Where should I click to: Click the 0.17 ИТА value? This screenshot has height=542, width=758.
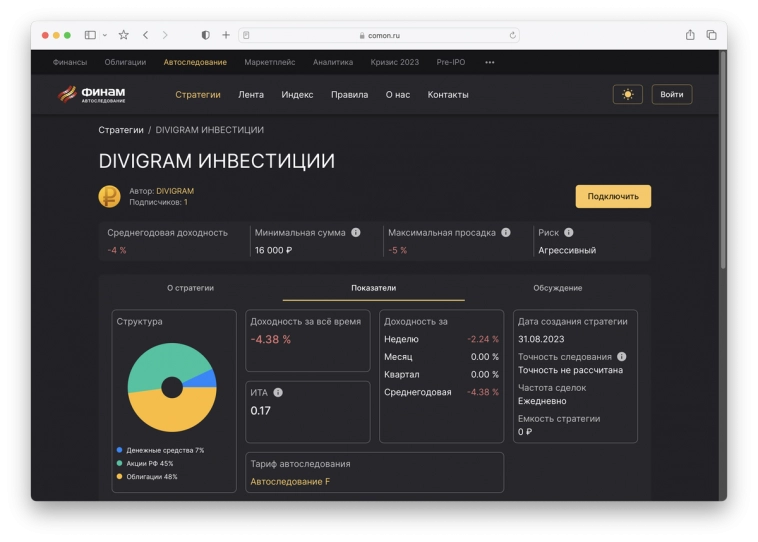click(x=261, y=410)
